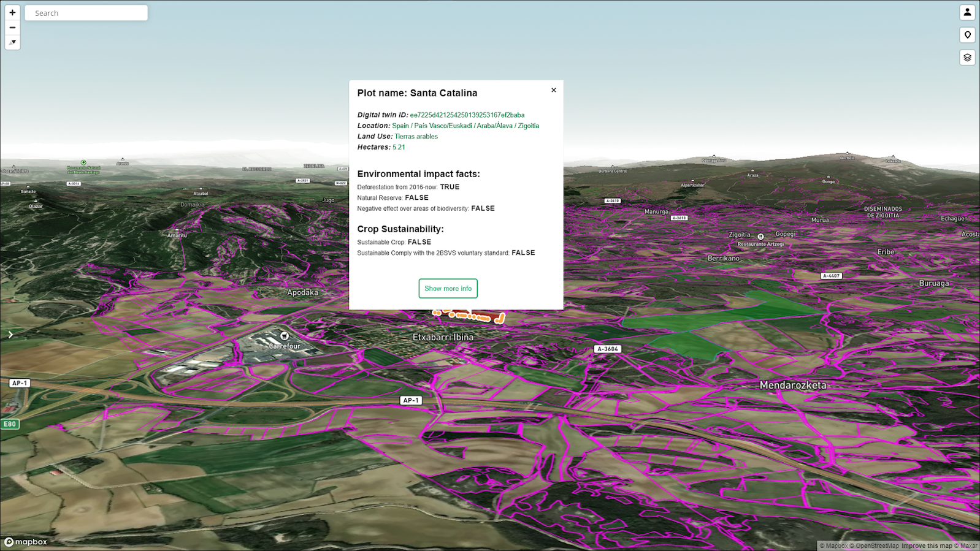
Task: Open the user account icon
Action: (967, 12)
